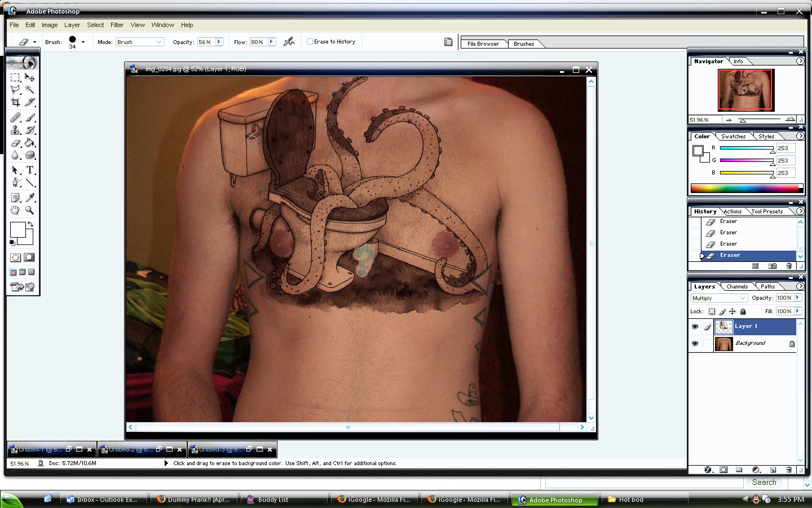Select the Sponge tool

point(30,155)
